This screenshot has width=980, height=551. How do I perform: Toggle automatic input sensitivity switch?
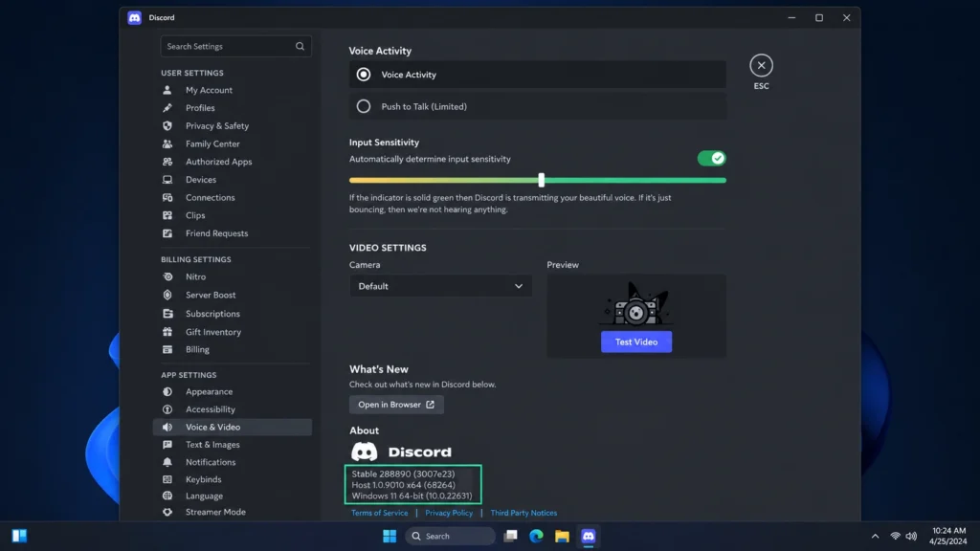tap(711, 159)
